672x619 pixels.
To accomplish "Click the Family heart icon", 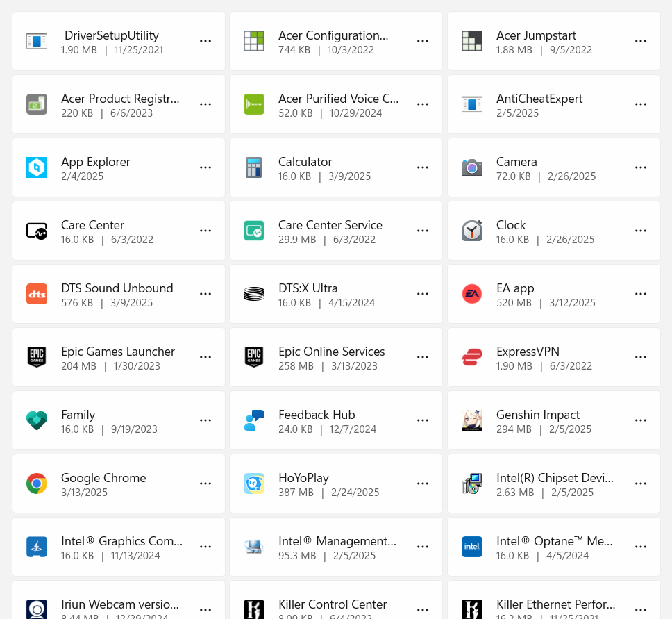I will click(x=37, y=420).
